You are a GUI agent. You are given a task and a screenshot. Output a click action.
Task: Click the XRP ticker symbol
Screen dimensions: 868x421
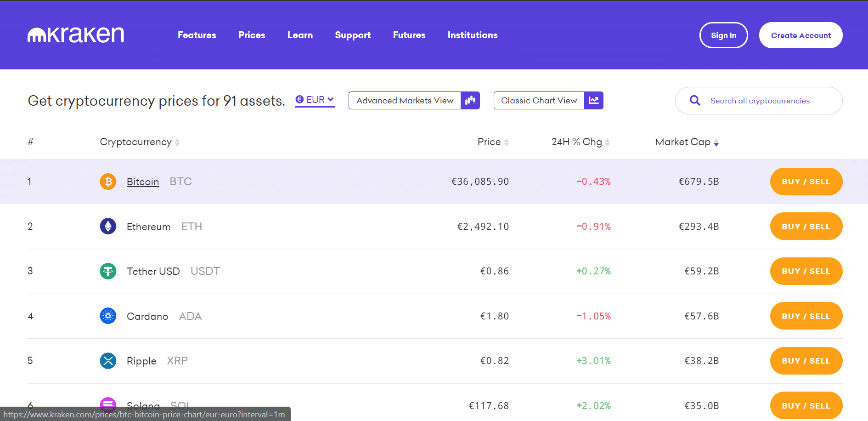point(177,361)
